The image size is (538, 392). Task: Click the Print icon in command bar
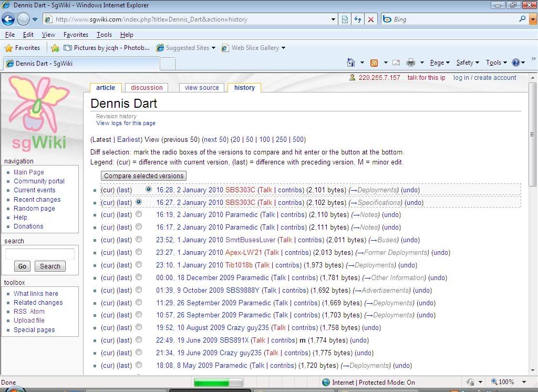[411, 63]
